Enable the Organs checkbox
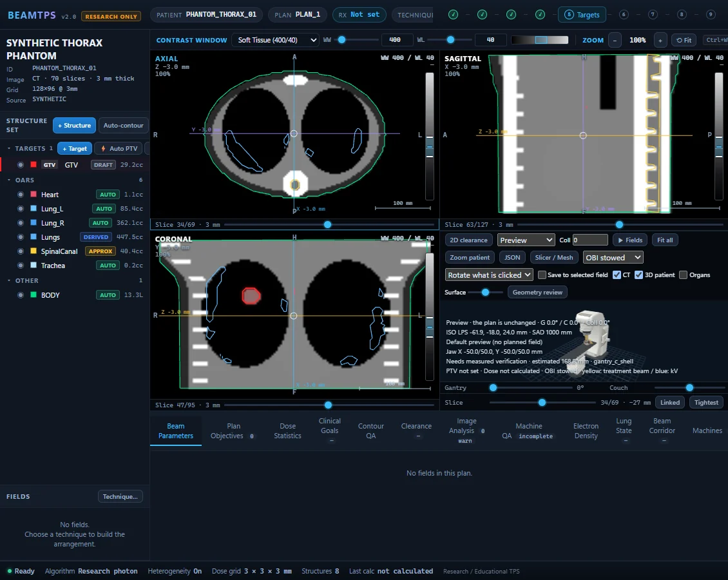Viewport: 728px width, 580px height. click(683, 275)
